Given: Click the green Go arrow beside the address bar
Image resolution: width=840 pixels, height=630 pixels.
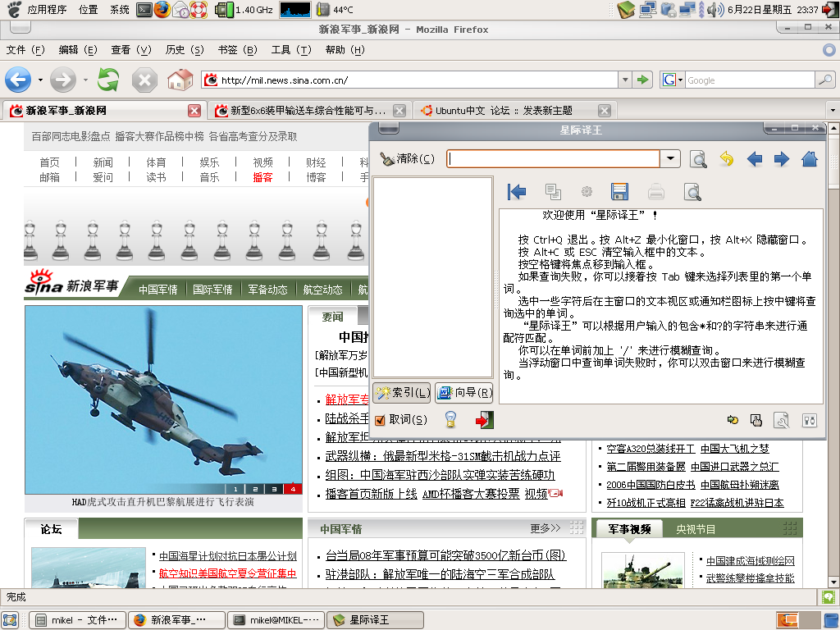Looking at the screenshot, I should tap(642, 80).
